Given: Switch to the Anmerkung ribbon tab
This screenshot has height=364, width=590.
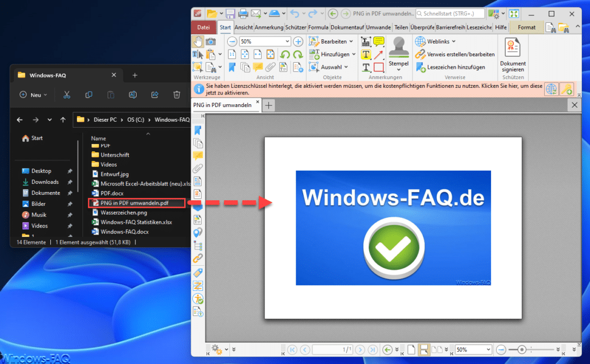Looking at the screenshot, I should coord(269,27).
